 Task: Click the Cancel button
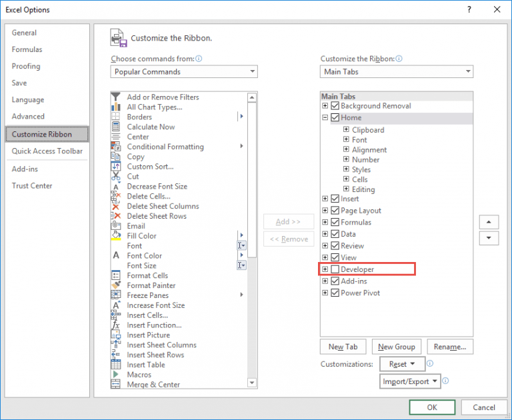484,407
